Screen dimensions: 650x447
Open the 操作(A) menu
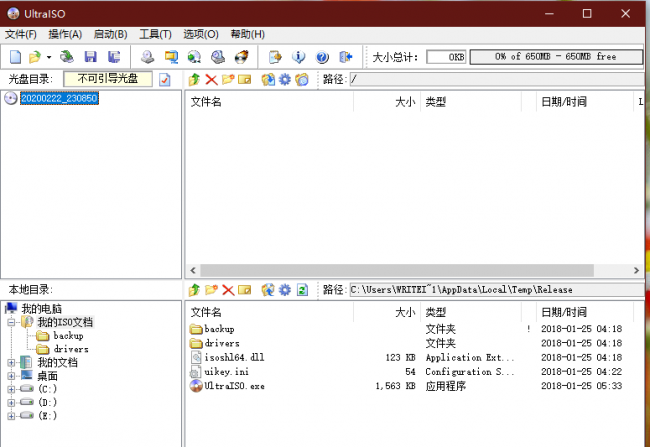click(x=65, y=34)
